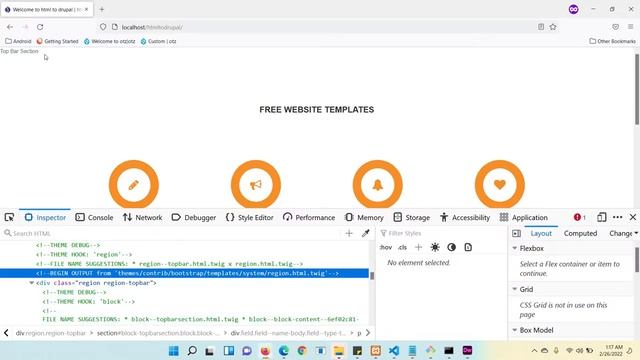The height and width of the screenshot is (360, 640).
Task: Reload the current page
Action: (40, 27)
